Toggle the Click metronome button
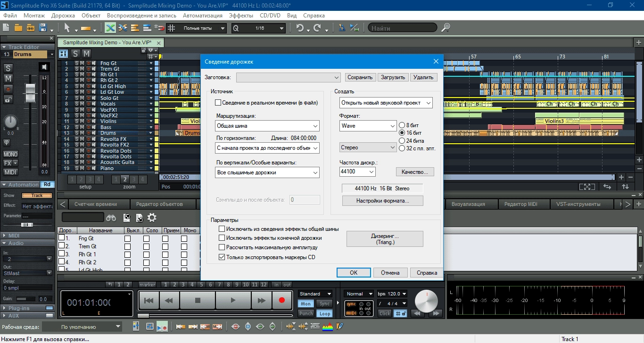The height and width of the screenshot is (343, 644). (x=385, y=314)
